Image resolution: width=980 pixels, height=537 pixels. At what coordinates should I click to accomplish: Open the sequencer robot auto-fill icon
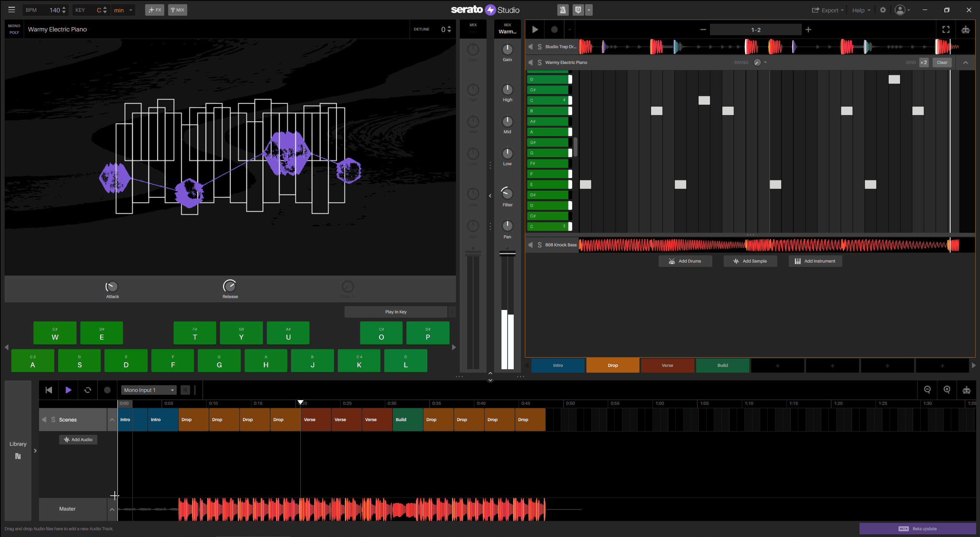[965, 29]
